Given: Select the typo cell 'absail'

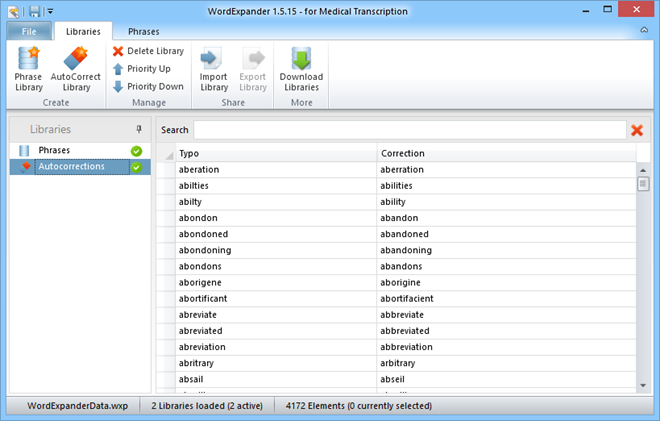Looking at the screenshot, I should click(x=276, y=379).
